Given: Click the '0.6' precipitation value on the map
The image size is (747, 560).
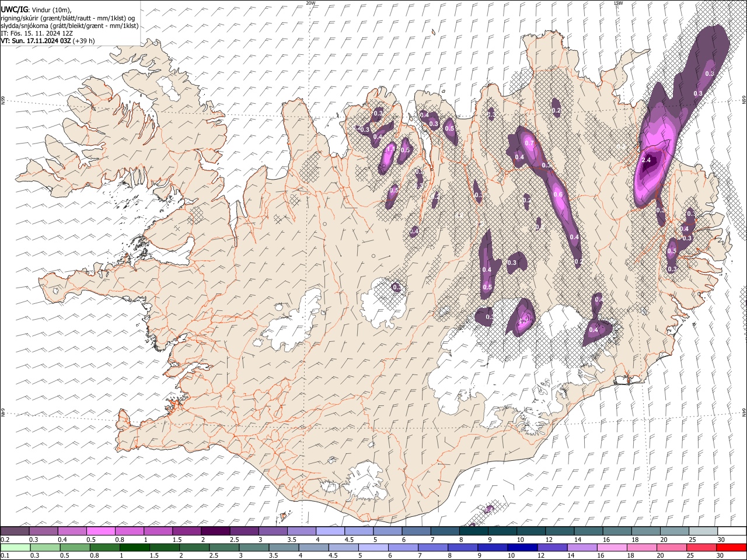Looking at the screenshot, I should (x=558, y=195).
